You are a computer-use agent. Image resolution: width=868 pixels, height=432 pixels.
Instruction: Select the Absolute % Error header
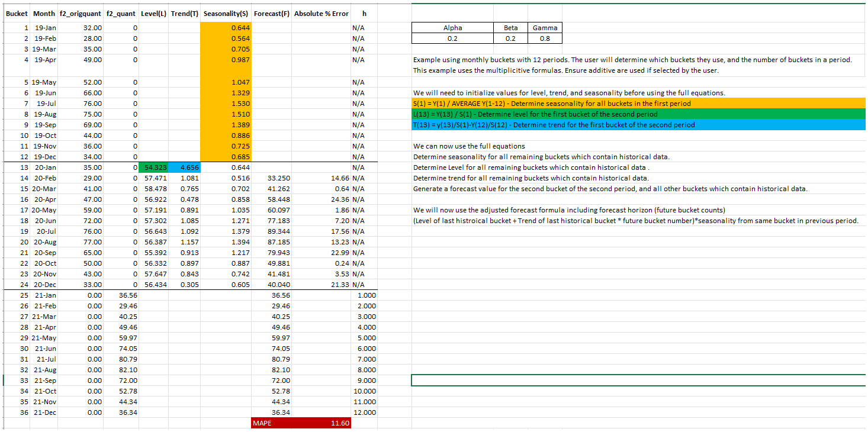321,14
